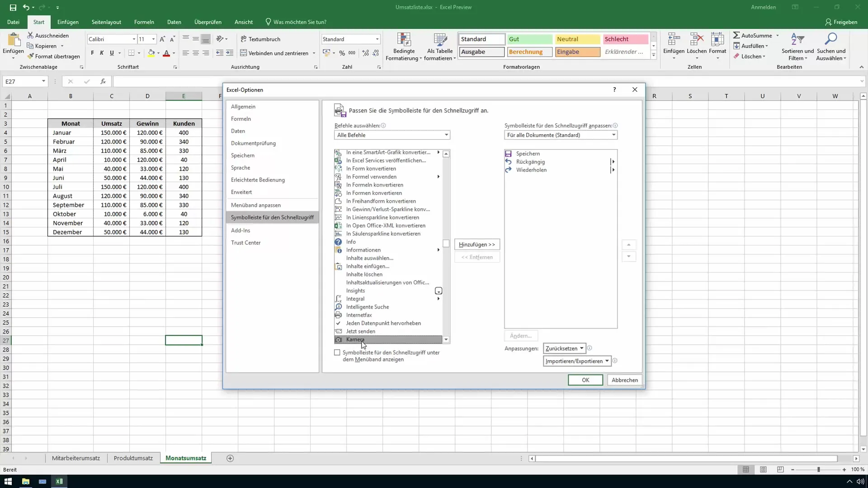Decrease font size icon
This screenshot has height=488, width=868.
(x=172, y=39)
